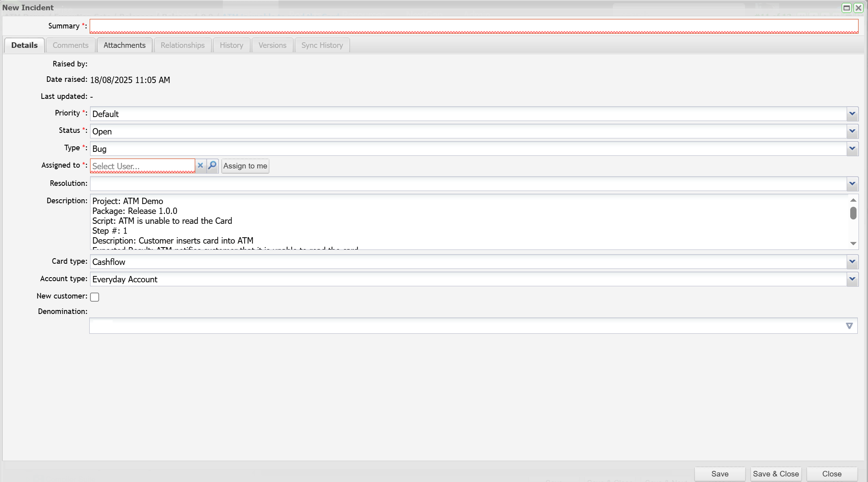Click the Save & Close button

(776, 474)
